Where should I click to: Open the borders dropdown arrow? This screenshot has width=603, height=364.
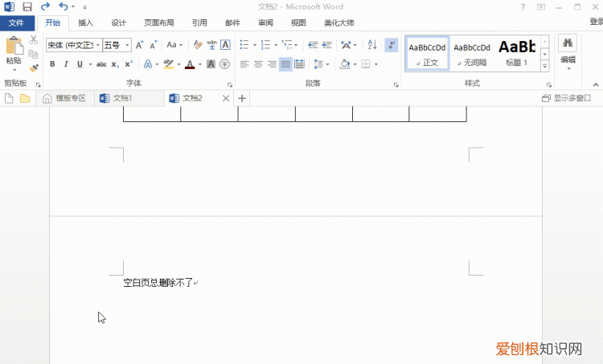point(376,64)
